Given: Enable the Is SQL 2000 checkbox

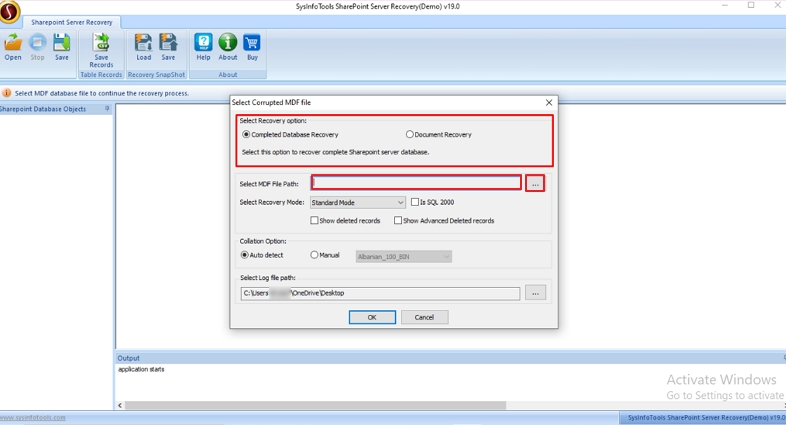Looking at the screenshot, I should (416, 202).
